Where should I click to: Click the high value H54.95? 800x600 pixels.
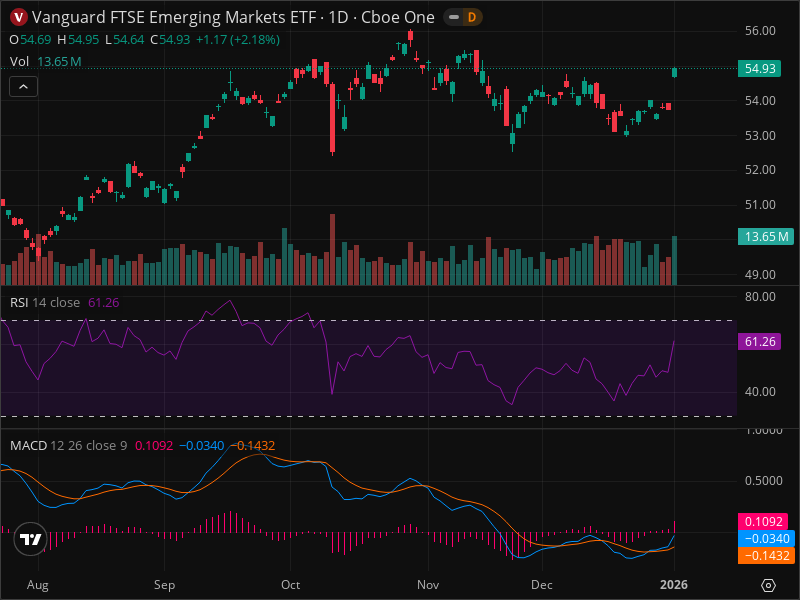78,40
